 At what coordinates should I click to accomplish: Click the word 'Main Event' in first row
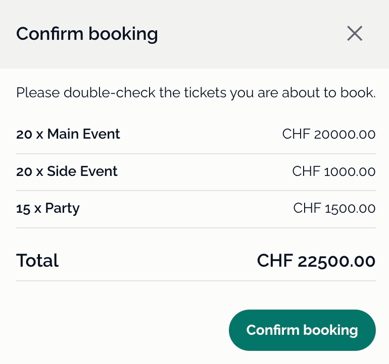click(83, 134)
